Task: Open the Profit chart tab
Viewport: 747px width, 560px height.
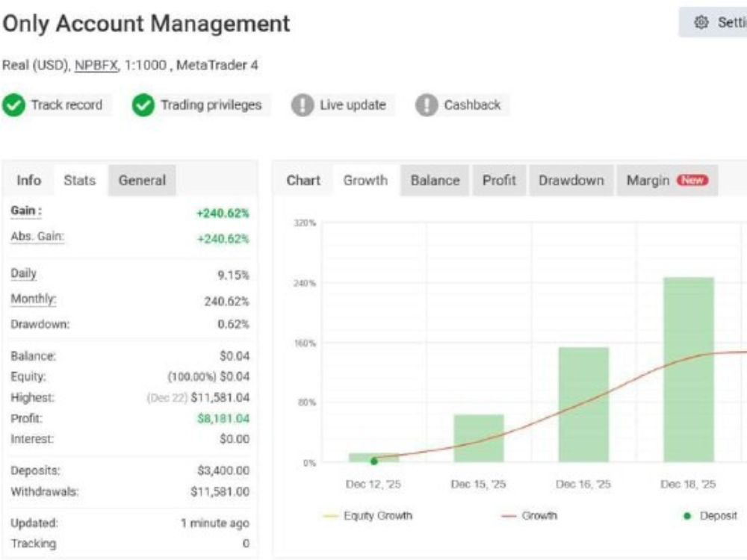Action: tap(499, 181)
